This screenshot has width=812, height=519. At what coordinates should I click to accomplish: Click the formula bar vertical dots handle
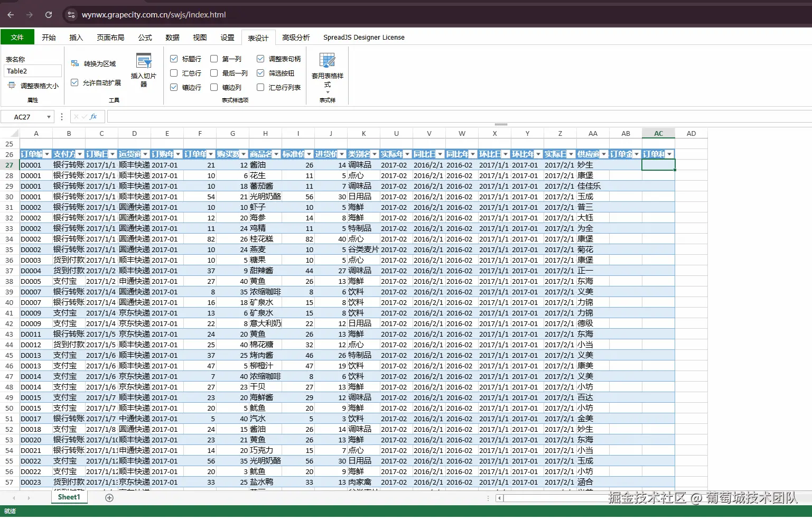[x=62, y=117]
